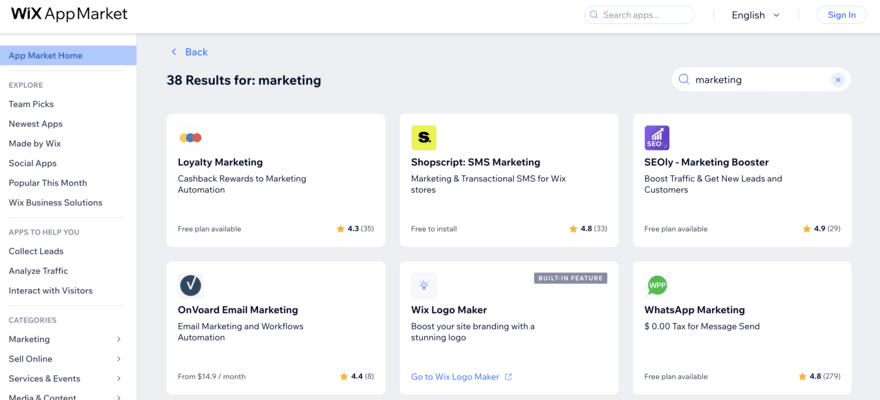Image resolution: width=880 pixels, height=400 pixels.
Task: Open the Loyalty Marketing title
Action: [x=220, y=162]
